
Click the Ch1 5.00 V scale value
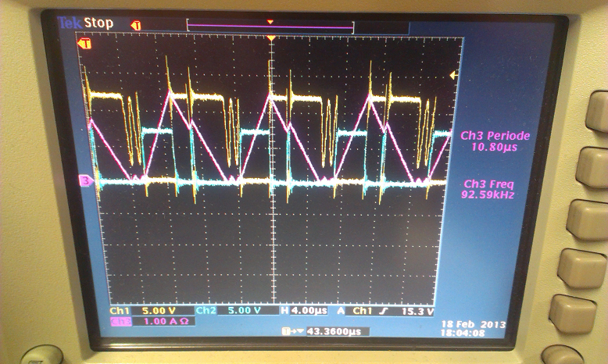pyautogui.click(x=159, y=311)
